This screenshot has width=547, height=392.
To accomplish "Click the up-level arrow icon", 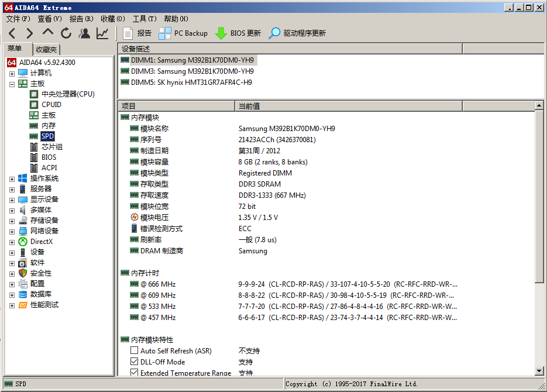I will 48,32.
